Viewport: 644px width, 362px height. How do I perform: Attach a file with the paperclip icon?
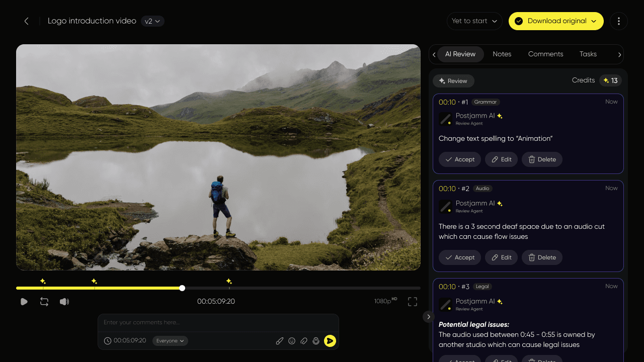304,341
